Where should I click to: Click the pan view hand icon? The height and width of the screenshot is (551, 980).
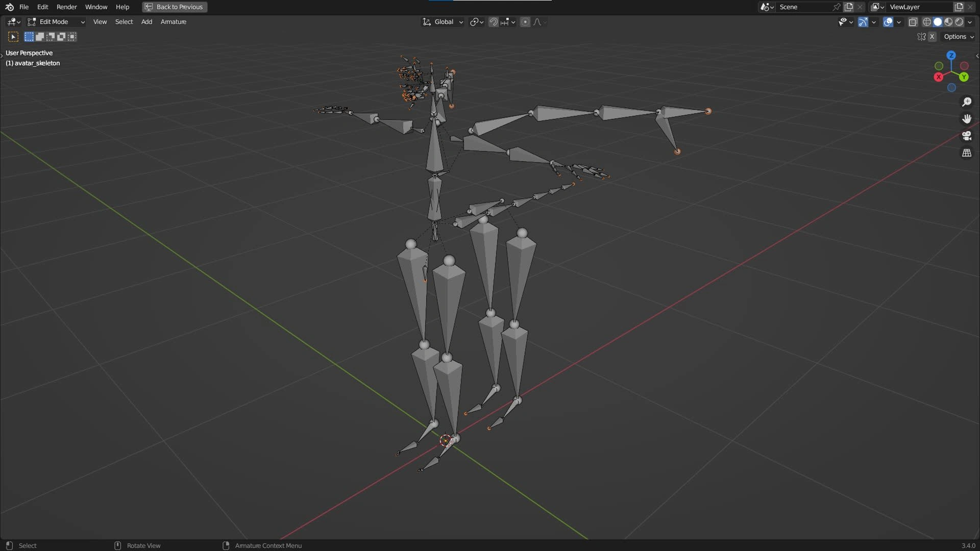pyautogui.click(x=967, y=119)
